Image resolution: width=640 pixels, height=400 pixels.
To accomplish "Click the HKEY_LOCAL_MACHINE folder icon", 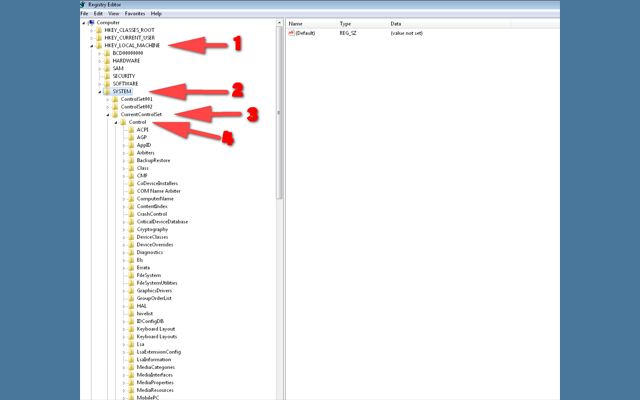I will [x=99, y=45].
